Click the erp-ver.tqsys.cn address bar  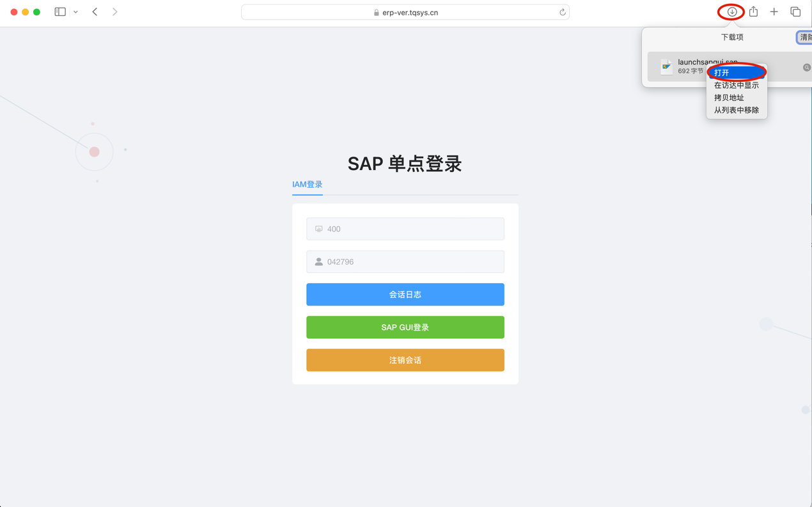[x=405, y=12]
